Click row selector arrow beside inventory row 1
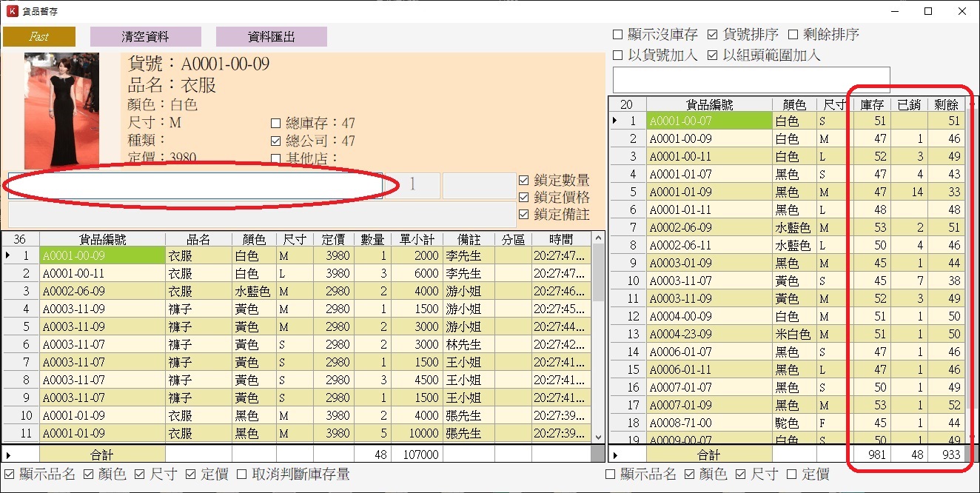Viewport: 980px width, 493px height. pyautogui.click(x=614, y=121)
